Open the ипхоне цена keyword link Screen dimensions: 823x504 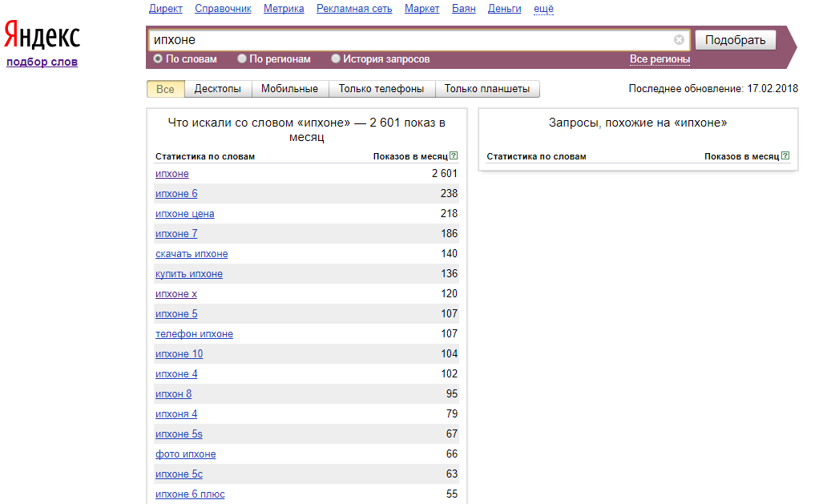pyautogui.click(x=185, y=214)
